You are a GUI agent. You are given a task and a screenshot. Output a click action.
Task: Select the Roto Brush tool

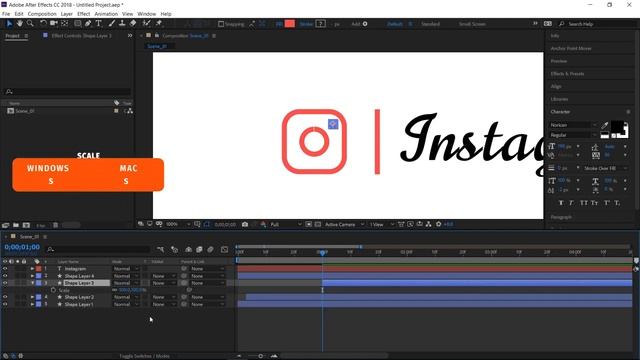(147, 24)
